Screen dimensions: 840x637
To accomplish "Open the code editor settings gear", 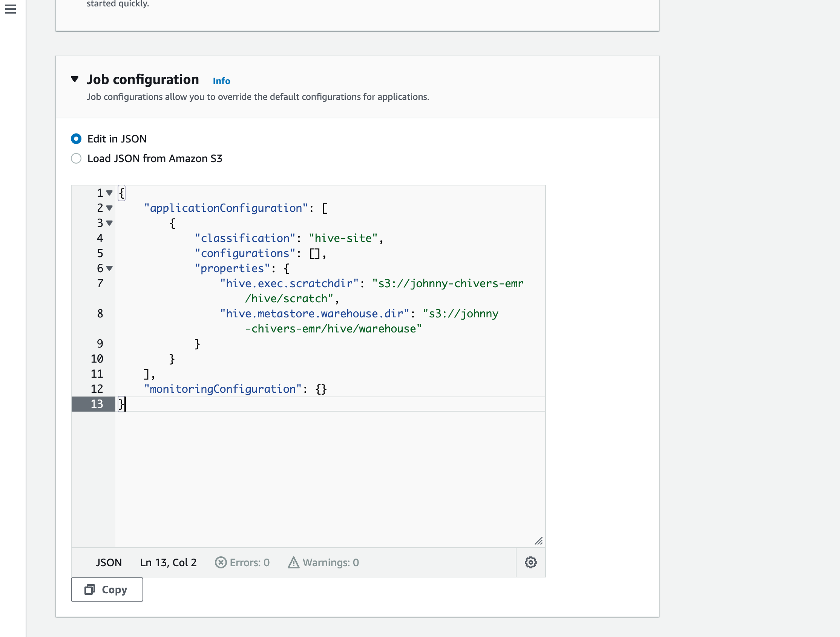I will 530,562.
